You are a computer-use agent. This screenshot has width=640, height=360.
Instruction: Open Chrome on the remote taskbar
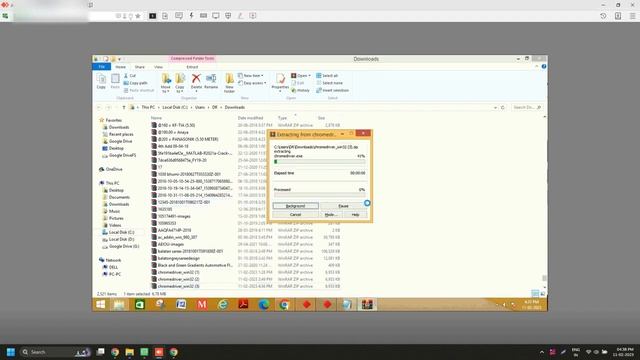284,304
